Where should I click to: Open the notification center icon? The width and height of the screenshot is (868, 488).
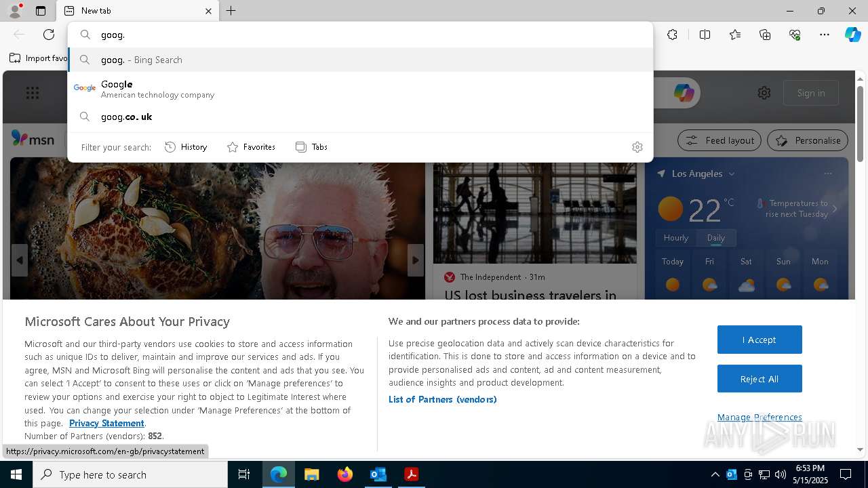(x=846, y=474)
